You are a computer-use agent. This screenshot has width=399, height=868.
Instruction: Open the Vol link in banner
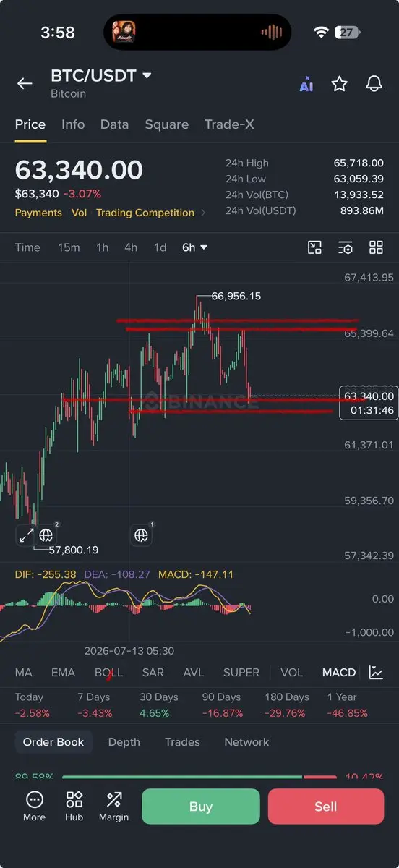79,213
